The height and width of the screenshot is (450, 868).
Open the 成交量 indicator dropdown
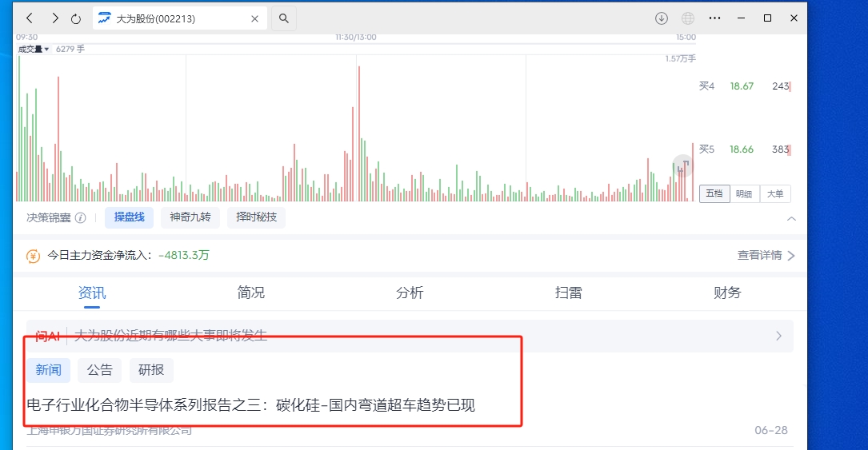pyautogui.click(x=34, y=50)
